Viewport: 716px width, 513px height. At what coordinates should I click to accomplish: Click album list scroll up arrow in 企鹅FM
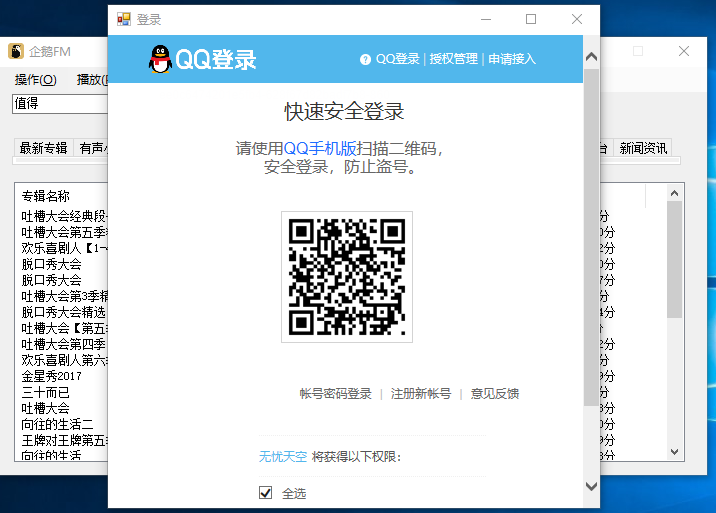click(x=674, y=193)
